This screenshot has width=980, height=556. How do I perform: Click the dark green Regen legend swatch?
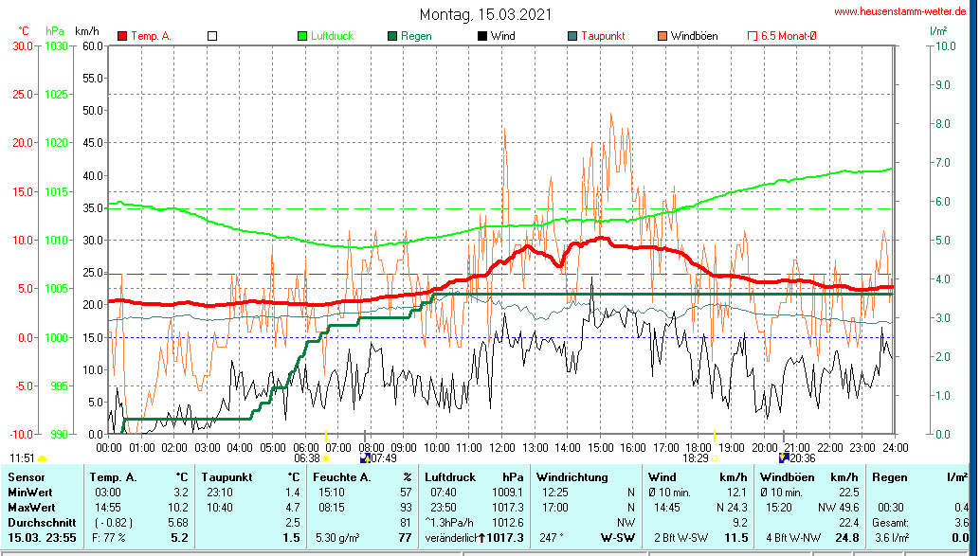pyautogui.click(x=392, y=36)
